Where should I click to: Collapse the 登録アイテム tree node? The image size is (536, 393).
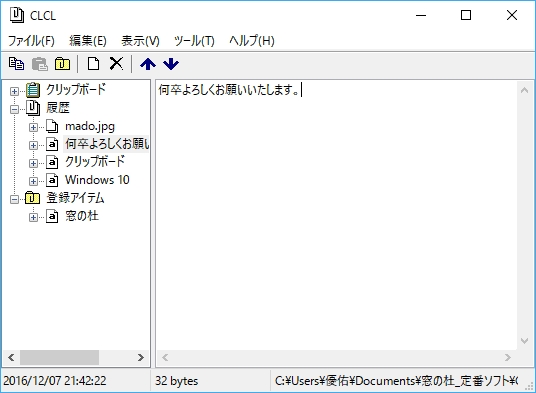tap(14, 199)
